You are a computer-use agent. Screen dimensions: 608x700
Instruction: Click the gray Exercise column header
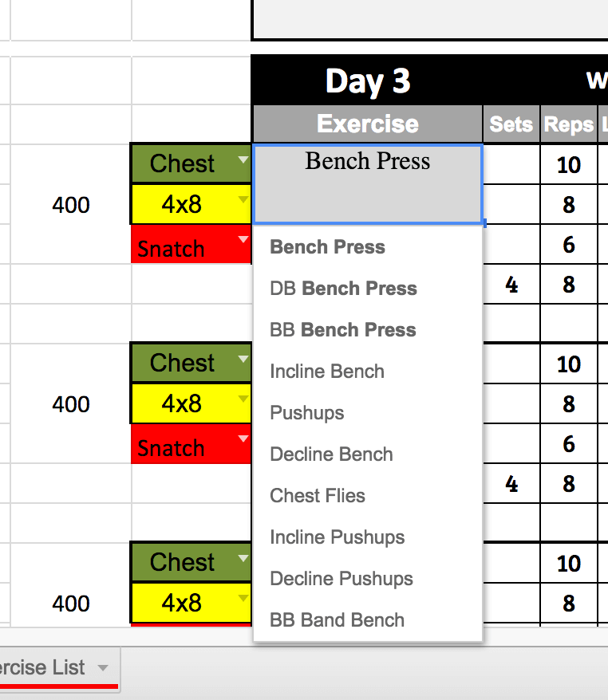367,124
